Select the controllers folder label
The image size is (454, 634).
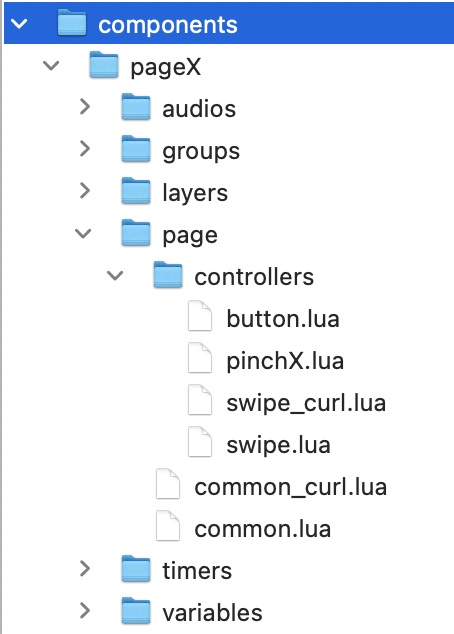254,277
